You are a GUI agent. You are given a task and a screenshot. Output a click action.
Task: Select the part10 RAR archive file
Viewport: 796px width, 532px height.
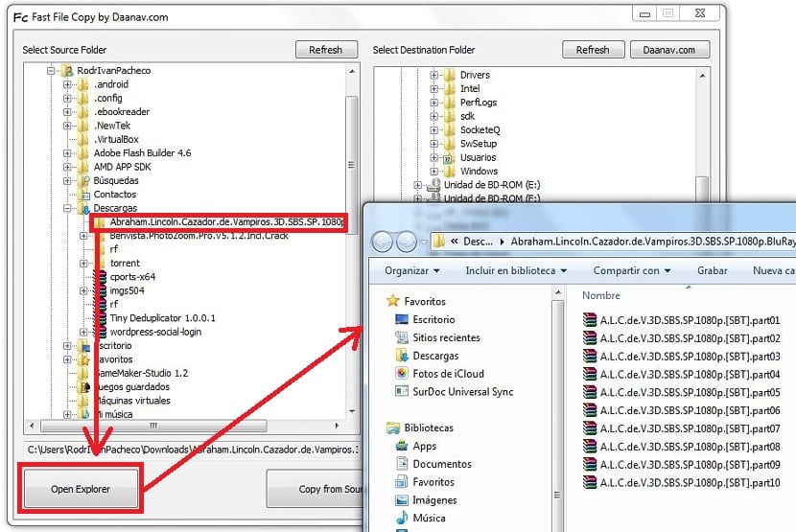[681, 483]
